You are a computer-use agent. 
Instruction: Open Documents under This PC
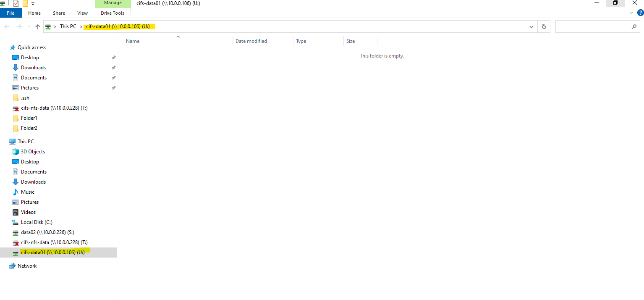pyautogui.click(x=34, y=172)
